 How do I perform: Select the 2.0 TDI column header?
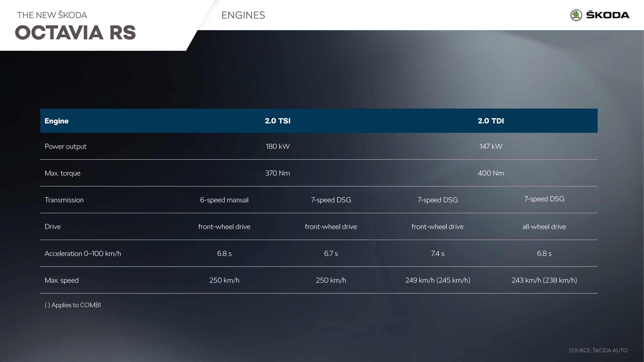pos(491,121)
